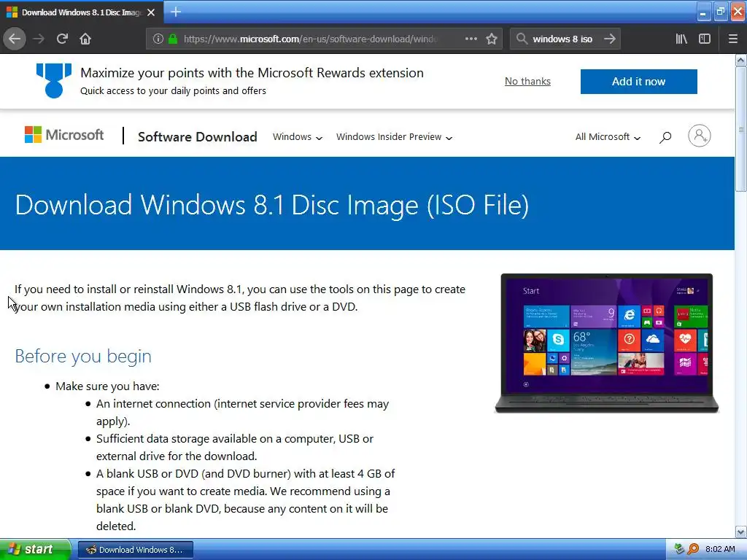Submit search with the arrow icon

coord(609,39)
